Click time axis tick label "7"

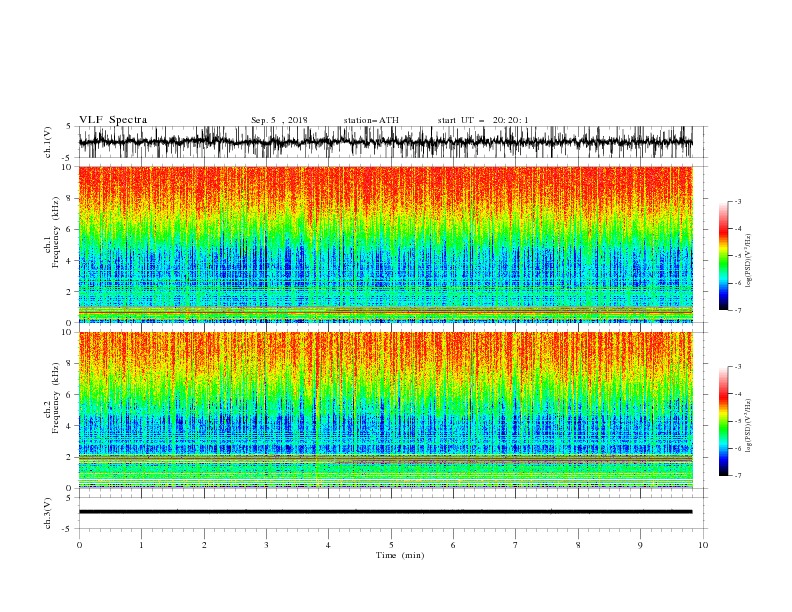516,545
